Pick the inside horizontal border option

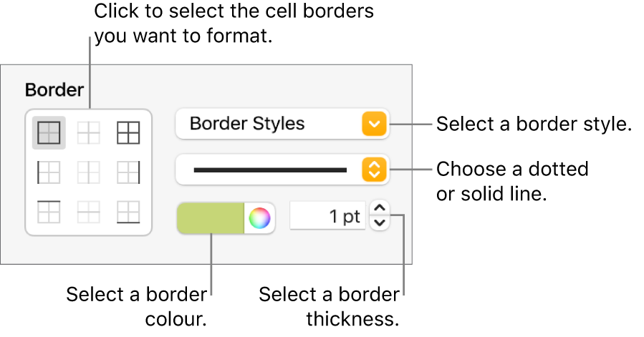click(89, 212)
